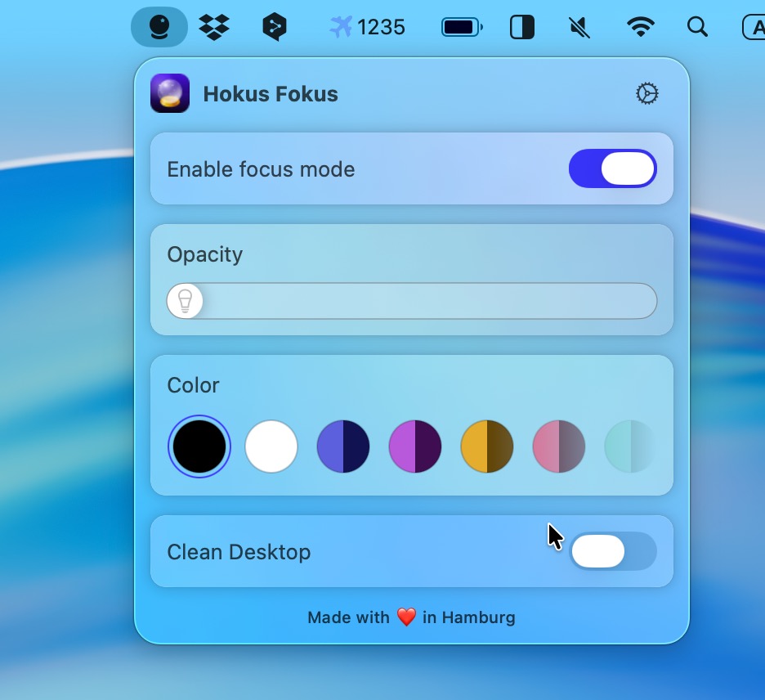Click the Opacity slider lightbulb handle
This screenshot has width=765, height=700.
(185, 301)
